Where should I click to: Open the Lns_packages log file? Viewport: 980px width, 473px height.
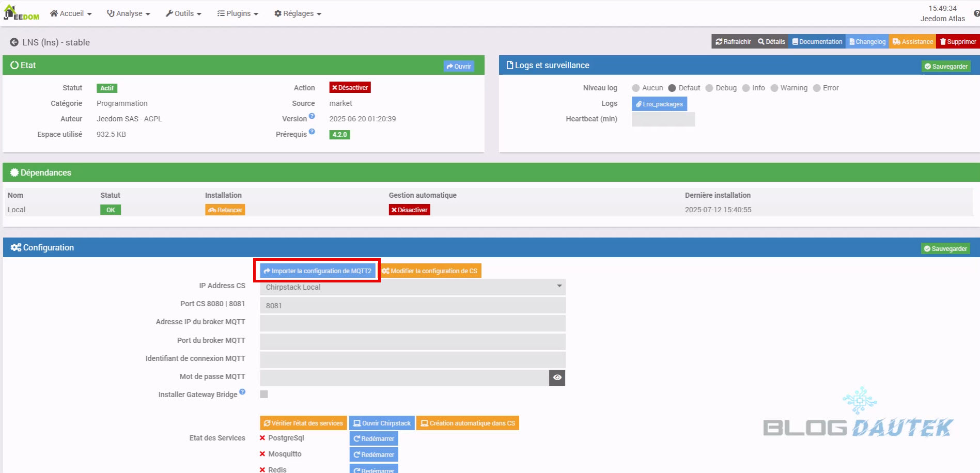point(659,104)
